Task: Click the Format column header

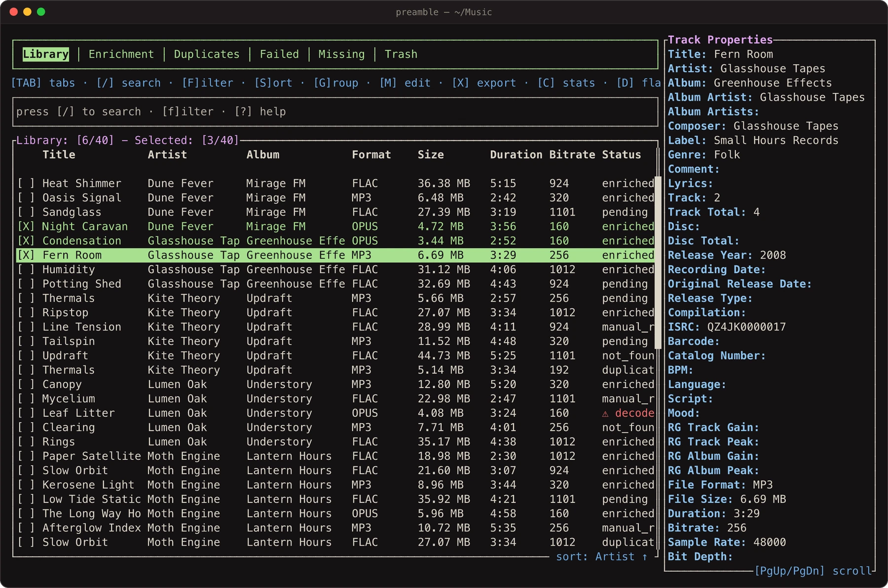Action: (371, 155)
